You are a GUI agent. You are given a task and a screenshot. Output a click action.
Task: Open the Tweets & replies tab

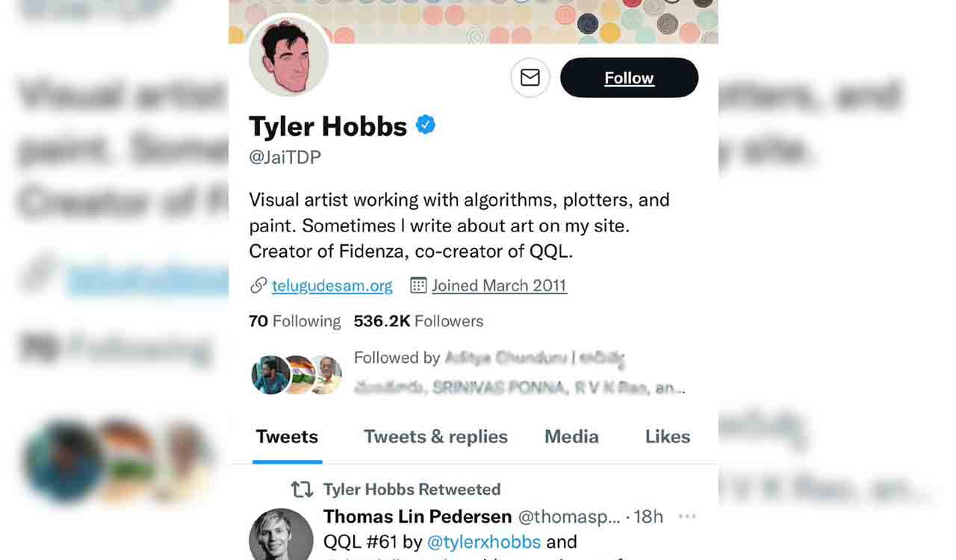(435, 437)
